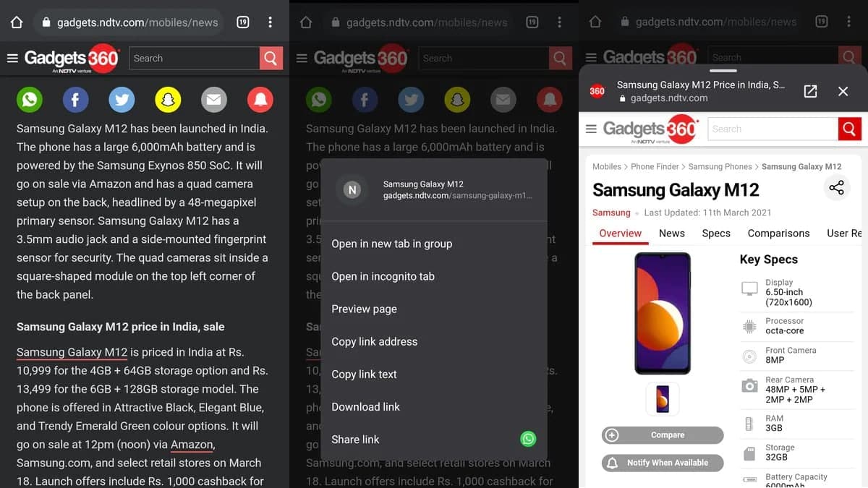
Task: Click red notification bell icon in left screen
Action: [260, 99]
